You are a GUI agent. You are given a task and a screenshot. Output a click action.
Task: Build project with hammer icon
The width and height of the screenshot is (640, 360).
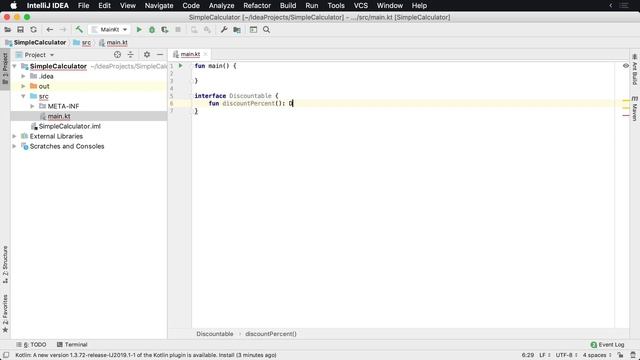click(79, 30)
